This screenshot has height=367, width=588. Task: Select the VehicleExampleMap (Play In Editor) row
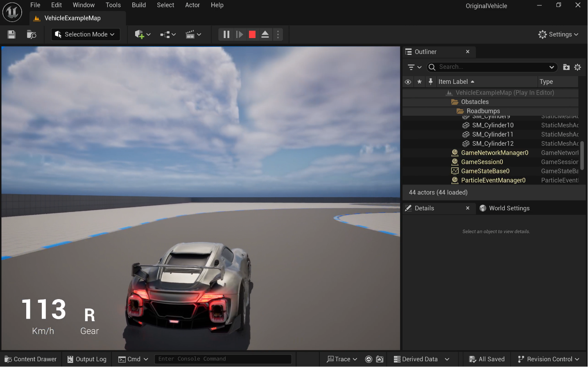click(491, 93)
